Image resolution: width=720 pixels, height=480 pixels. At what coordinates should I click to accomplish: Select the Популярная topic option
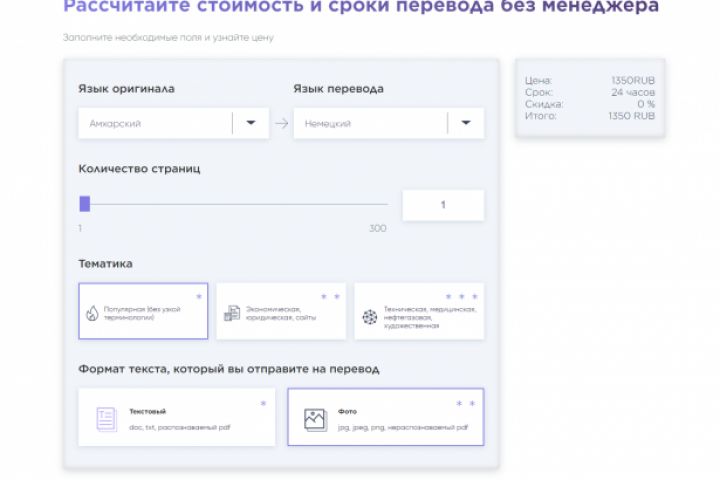[x=143, y=311]
